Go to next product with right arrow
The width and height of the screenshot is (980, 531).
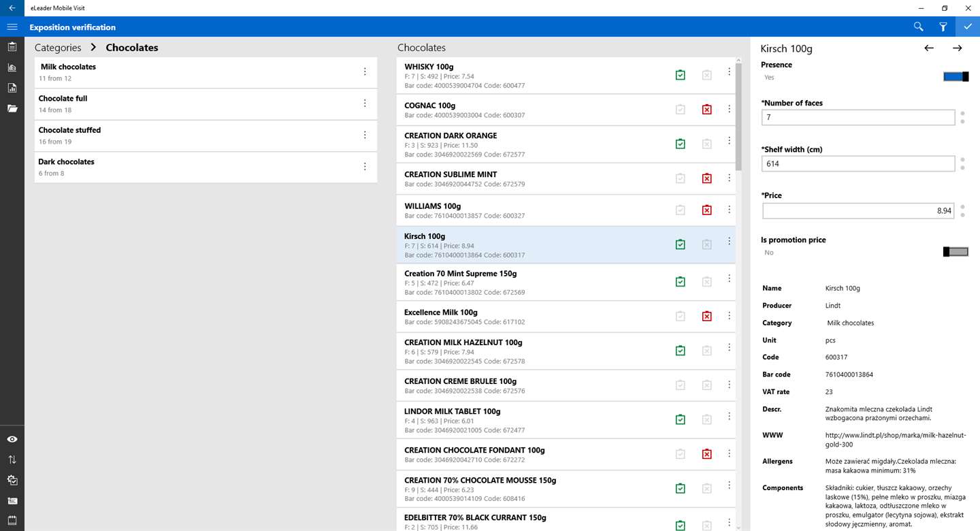coord(957,48)
